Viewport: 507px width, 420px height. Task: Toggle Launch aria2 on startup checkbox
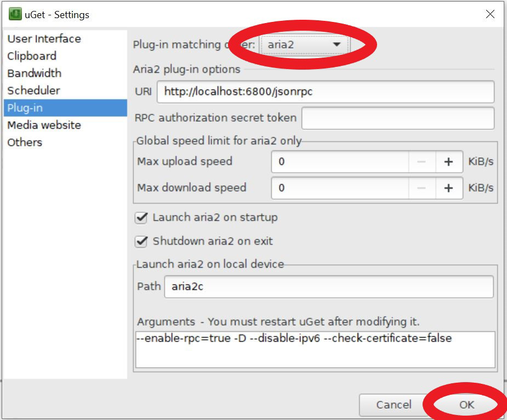pos(141,218)
